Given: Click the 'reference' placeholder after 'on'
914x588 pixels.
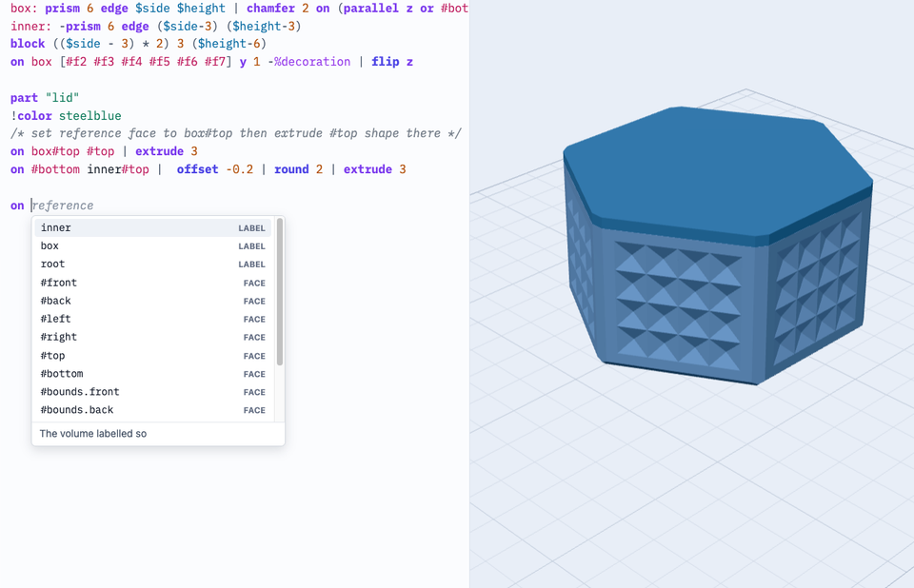Looking at the screenshot, I should (x=63, y=206).
